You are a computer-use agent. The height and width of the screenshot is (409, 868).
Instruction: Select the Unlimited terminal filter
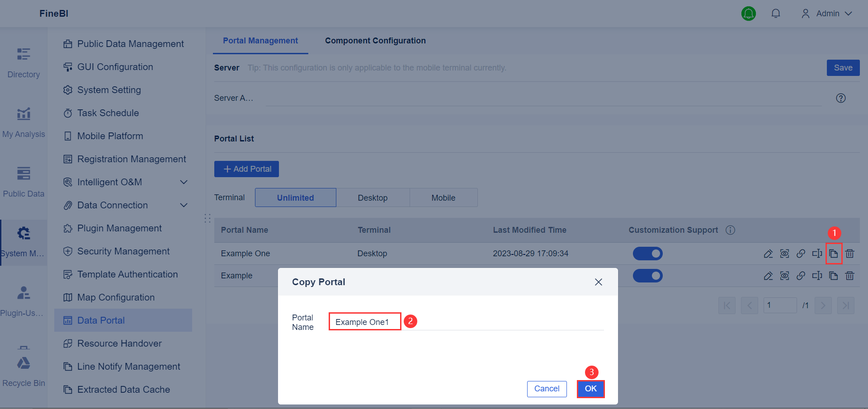tap(296, 197)
